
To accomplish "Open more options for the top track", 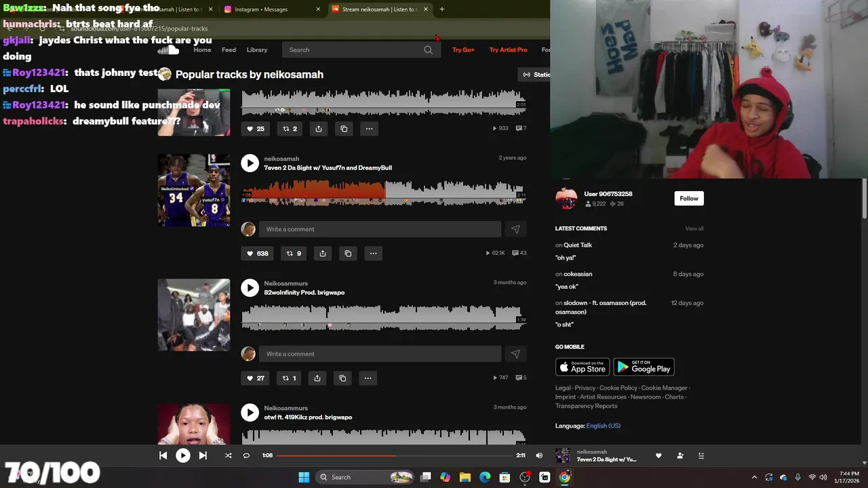I will tap(369, 129).
